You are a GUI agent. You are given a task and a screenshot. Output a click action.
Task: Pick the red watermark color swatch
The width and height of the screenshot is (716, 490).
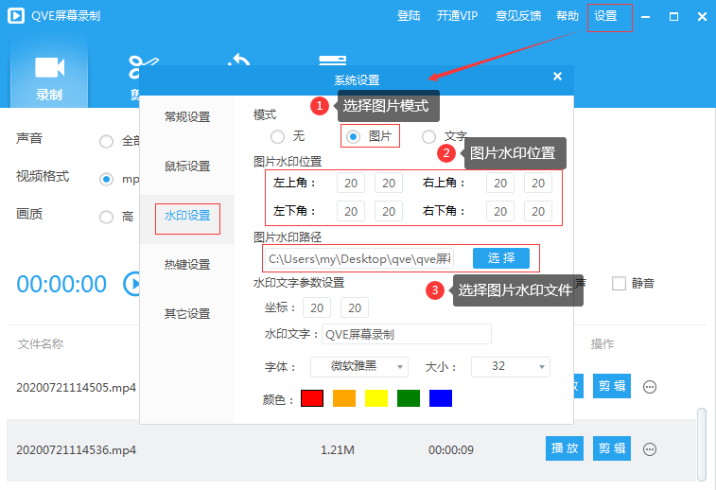pyautogui.click(x=312, y=398)
